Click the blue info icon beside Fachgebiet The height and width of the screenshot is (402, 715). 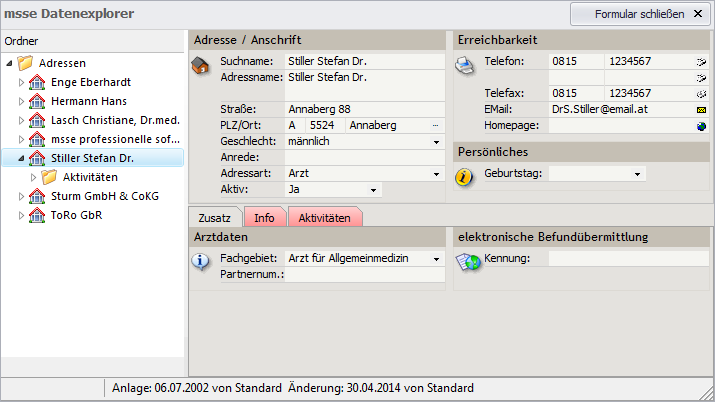(x=200, y=262)
